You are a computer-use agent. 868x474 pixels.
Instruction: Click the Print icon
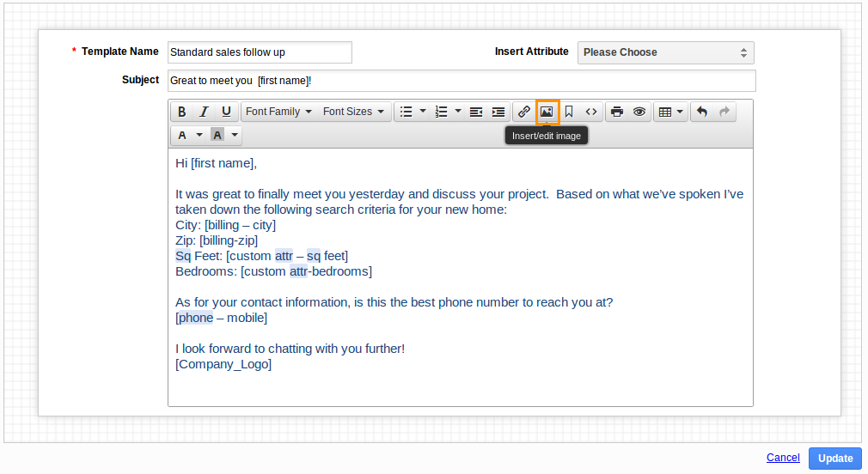pyautogui.click(x=617, y=112)
